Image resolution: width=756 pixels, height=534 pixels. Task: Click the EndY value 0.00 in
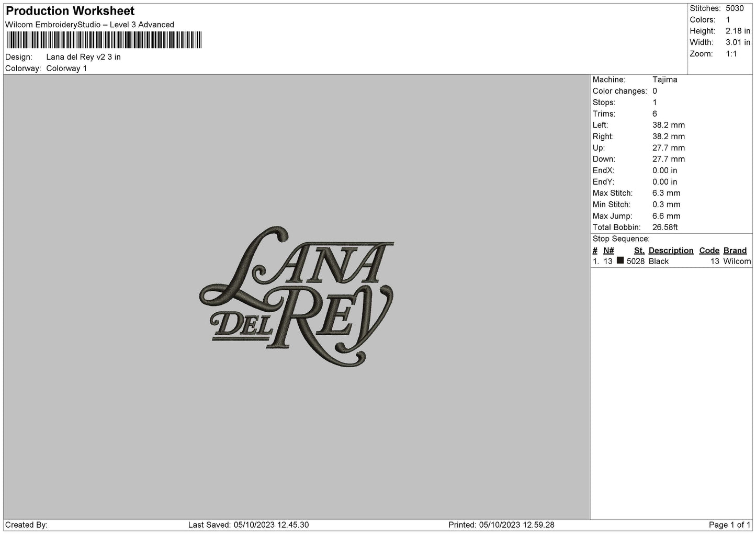pyautogui.click(x=664, y=182)
